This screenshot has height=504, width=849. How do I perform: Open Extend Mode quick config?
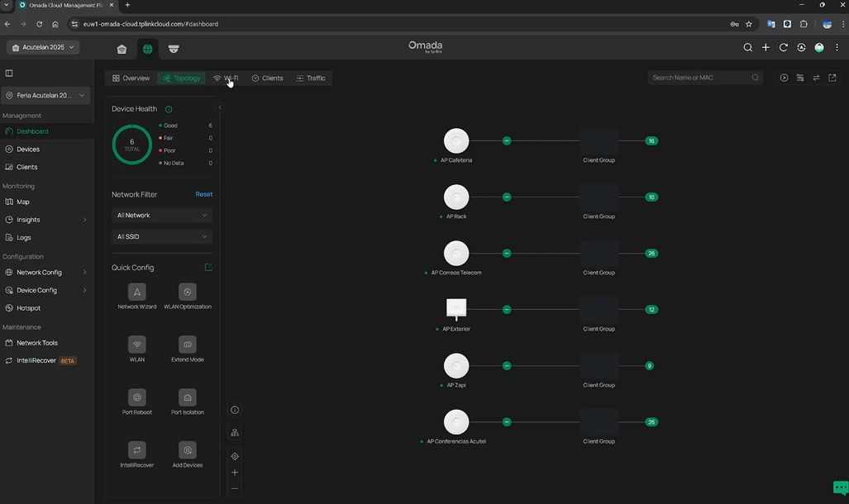coord(188,345)
